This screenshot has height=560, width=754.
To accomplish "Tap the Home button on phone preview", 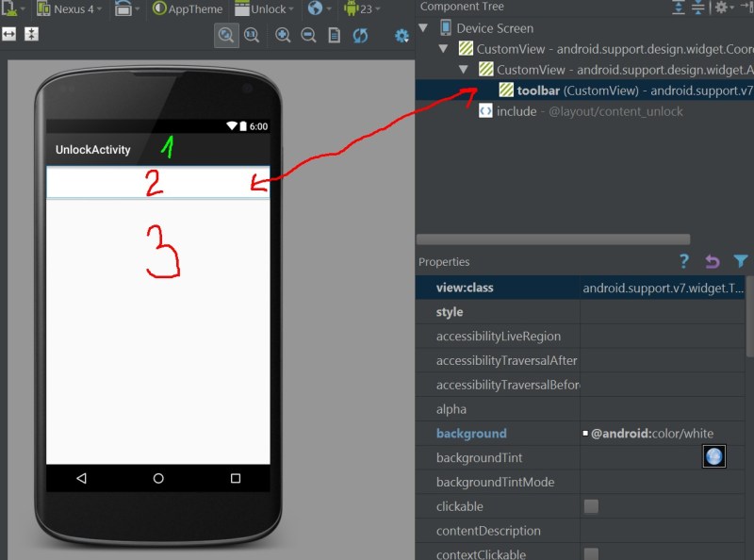I will [x=158, y=478].
